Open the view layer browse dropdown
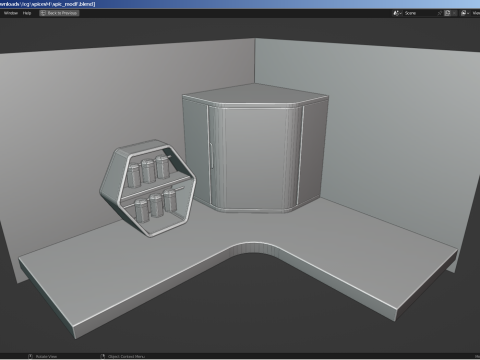The image size is (480, 360). coord(465,13)
